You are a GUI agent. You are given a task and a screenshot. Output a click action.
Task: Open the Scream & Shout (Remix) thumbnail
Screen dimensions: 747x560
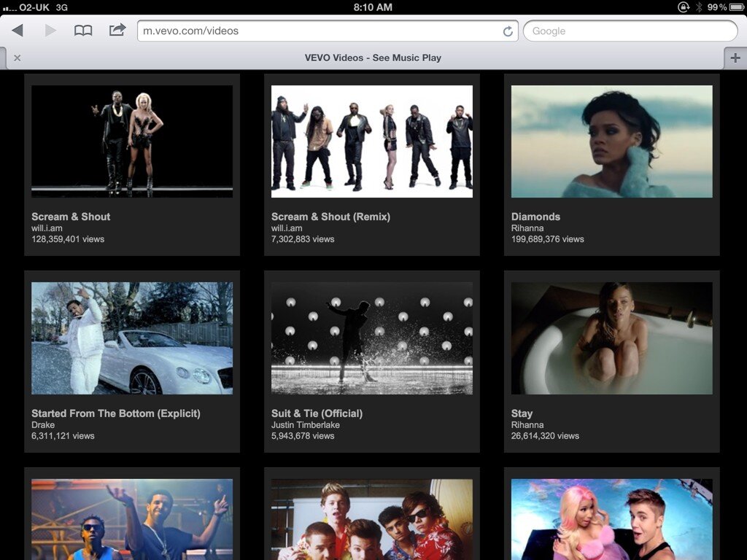click(372, 141)
